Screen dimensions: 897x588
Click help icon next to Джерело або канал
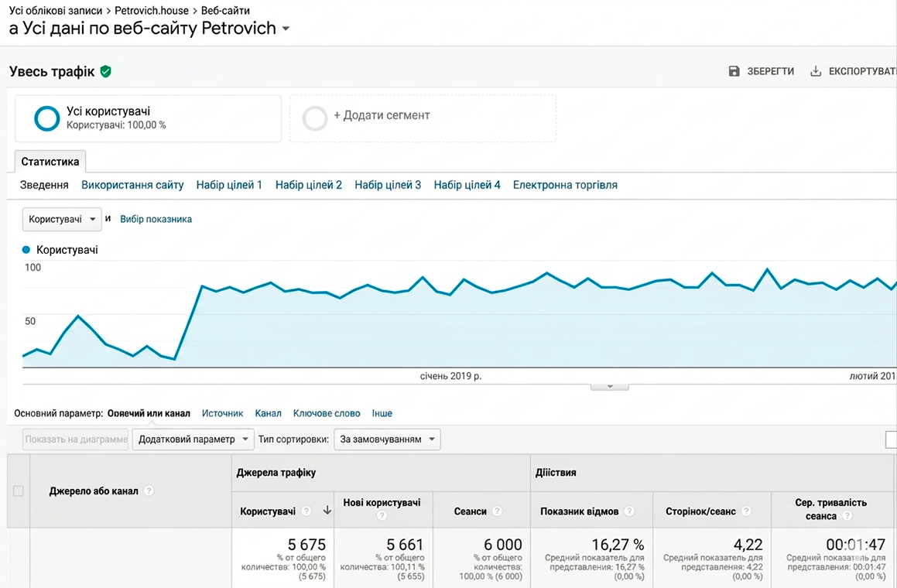[x=149, y=491]
